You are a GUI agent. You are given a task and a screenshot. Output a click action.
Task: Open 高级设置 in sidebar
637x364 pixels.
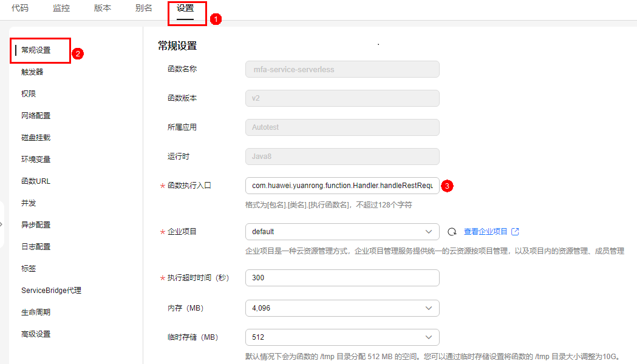pyautogui.click(x=36, y=334)
